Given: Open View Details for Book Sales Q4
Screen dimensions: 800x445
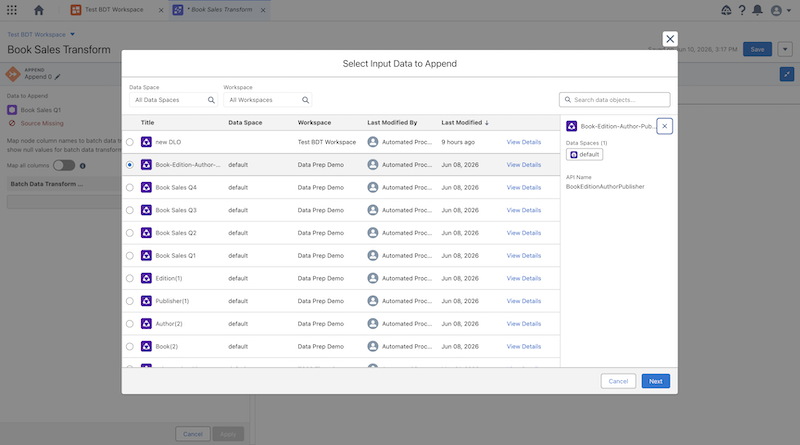Looking at the screenshot, I should coord(523,187).
